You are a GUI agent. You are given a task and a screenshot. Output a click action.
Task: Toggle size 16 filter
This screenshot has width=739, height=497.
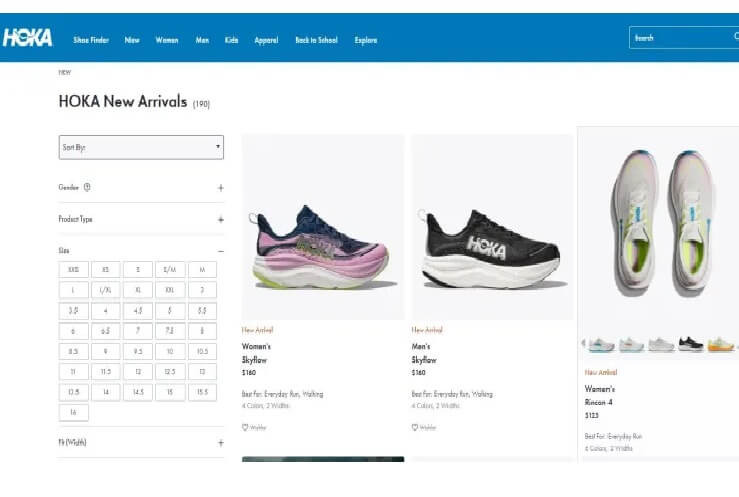click(74, 413)
